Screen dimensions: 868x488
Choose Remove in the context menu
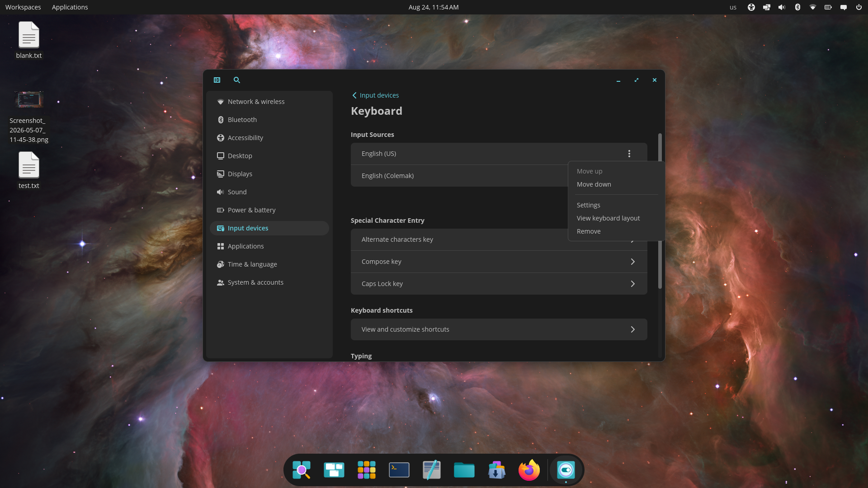tap(589, 231)
